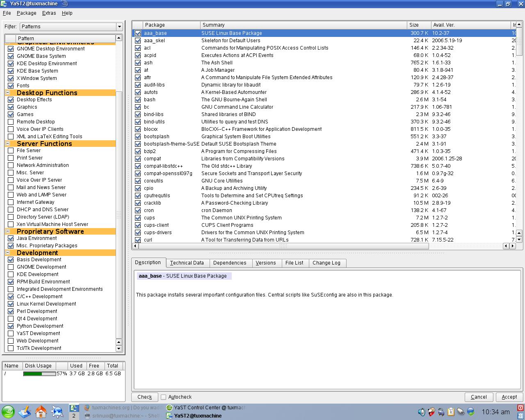Viewport: 525px width, 420px height.
Task: Collapse the Proprietary Software group
Action: (x=7, y=231)
